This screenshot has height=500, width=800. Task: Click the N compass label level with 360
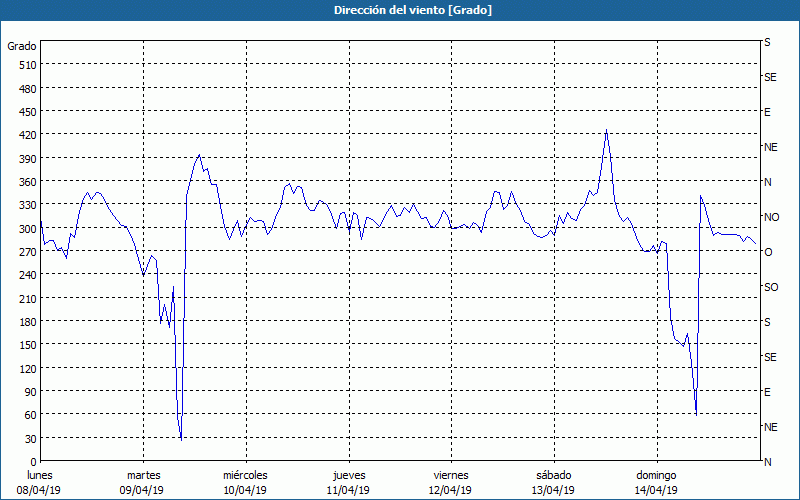pos(767,182)
